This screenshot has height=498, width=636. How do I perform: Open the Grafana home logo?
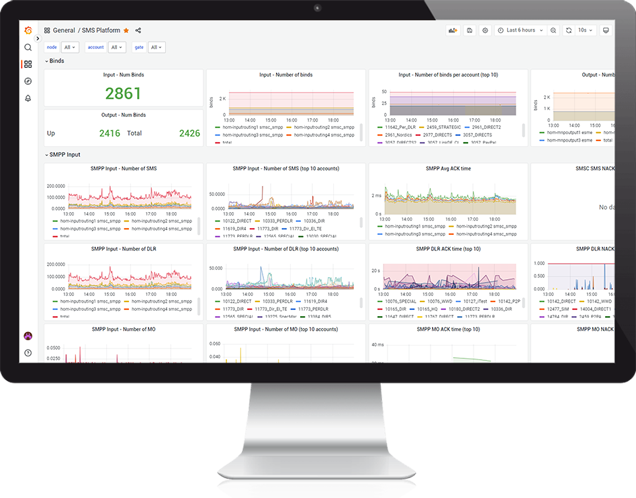coord(28,30)
